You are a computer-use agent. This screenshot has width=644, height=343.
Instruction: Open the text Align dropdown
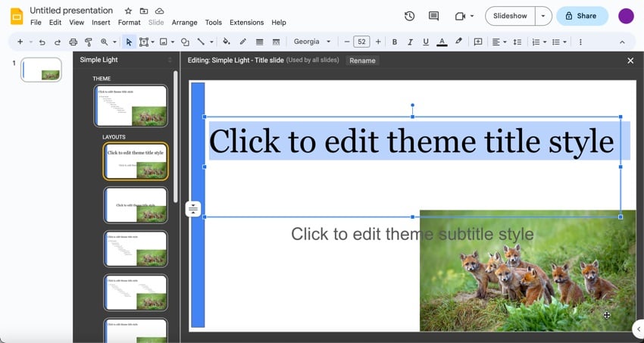pos(499,42)
